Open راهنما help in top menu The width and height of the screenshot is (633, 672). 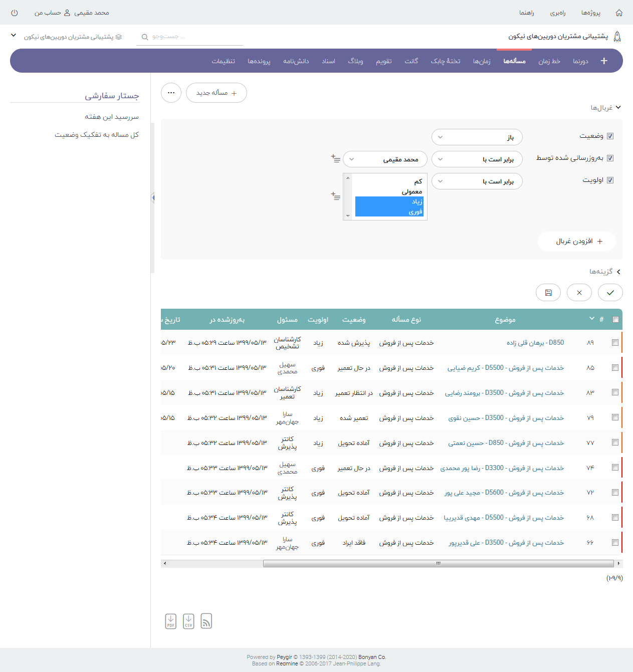(527, 13)
